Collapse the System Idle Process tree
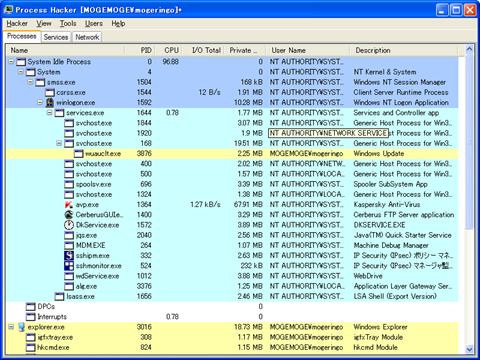Viewport: 480px width, 360px height. 11,62
